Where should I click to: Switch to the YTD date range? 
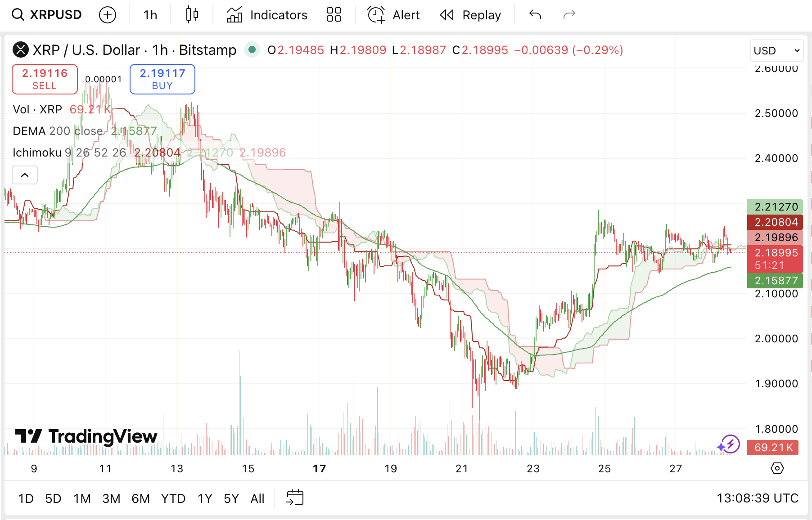click(173, 498)
